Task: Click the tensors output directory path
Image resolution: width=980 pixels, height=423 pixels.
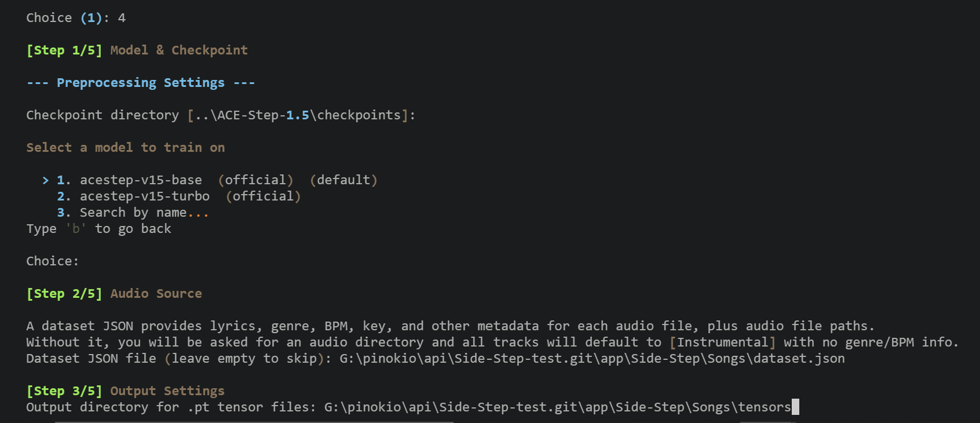Action: pyautogui.click(x=557, y=407)
